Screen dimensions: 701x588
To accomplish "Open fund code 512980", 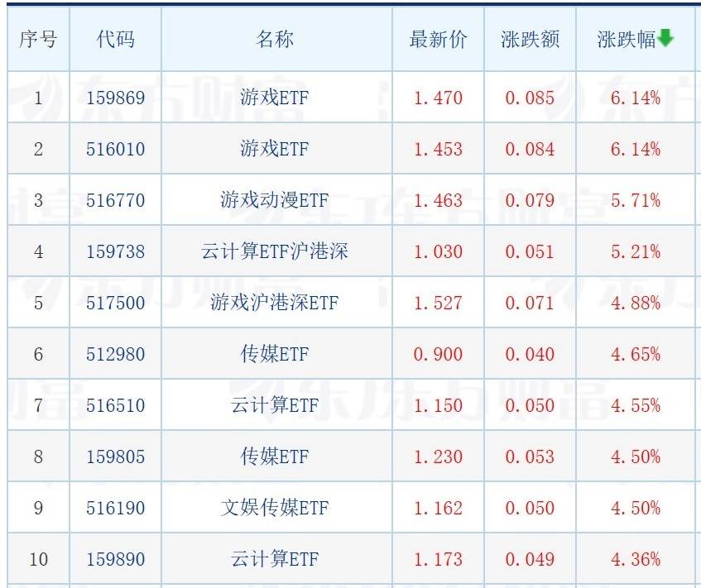I will pyautogui.click(x=115, y=354).
